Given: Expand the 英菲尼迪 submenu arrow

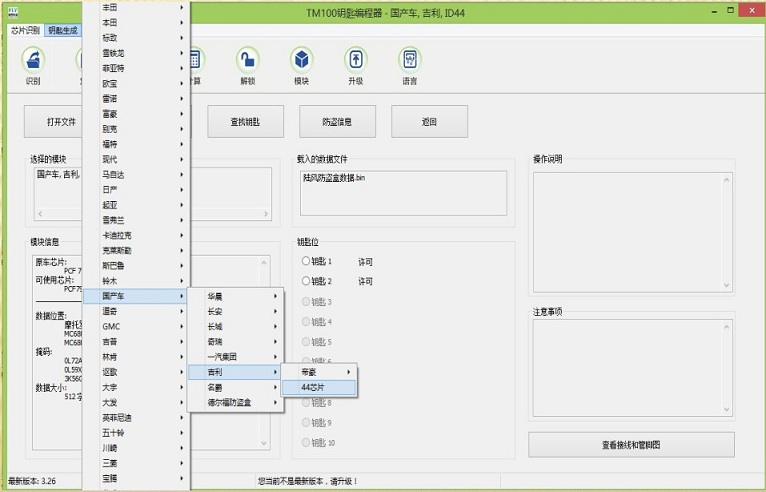Looking at the screenshot, I should coord(181,418).
